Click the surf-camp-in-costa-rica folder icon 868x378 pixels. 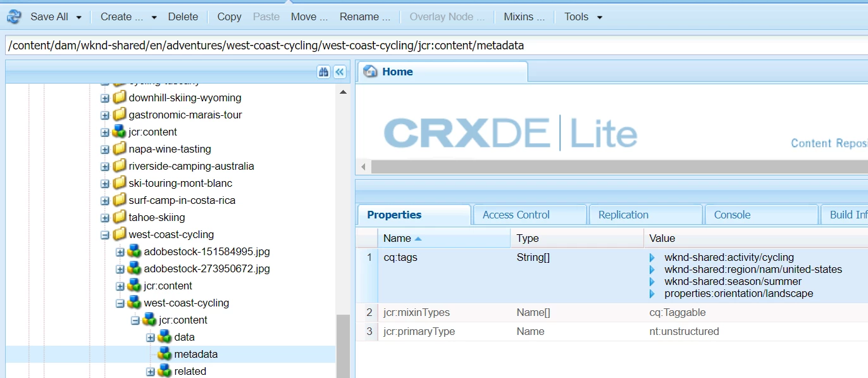[x=119, y=200]
